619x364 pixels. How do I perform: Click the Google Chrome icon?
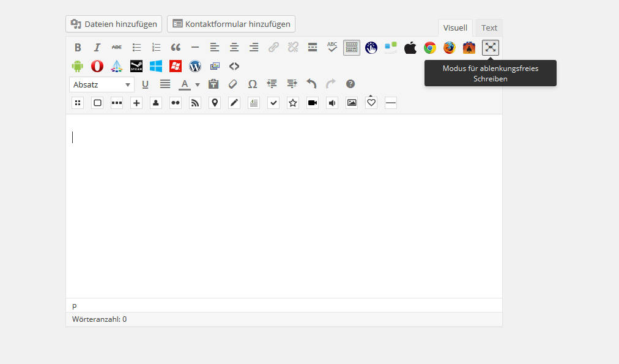[430, 48]
